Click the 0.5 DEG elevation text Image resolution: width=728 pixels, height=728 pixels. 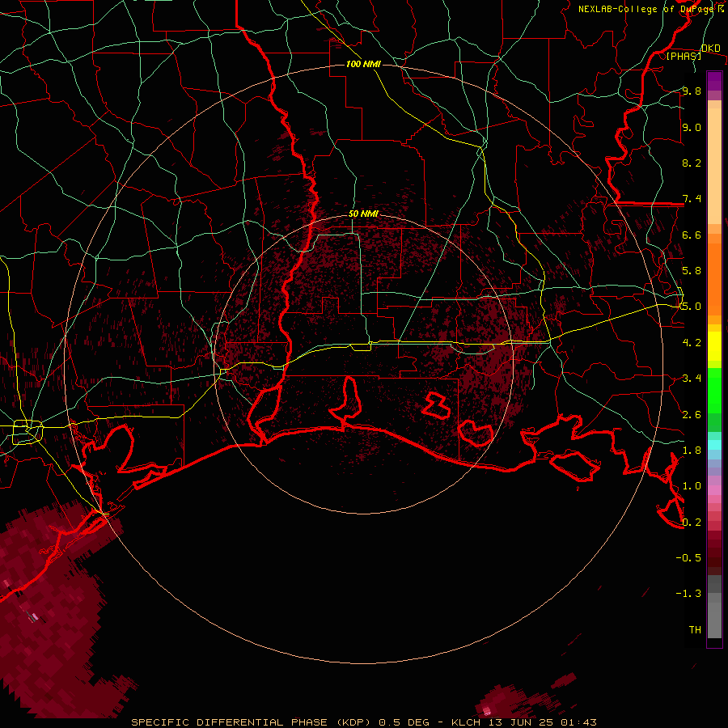pyautogui.click(x=404, y=722)
